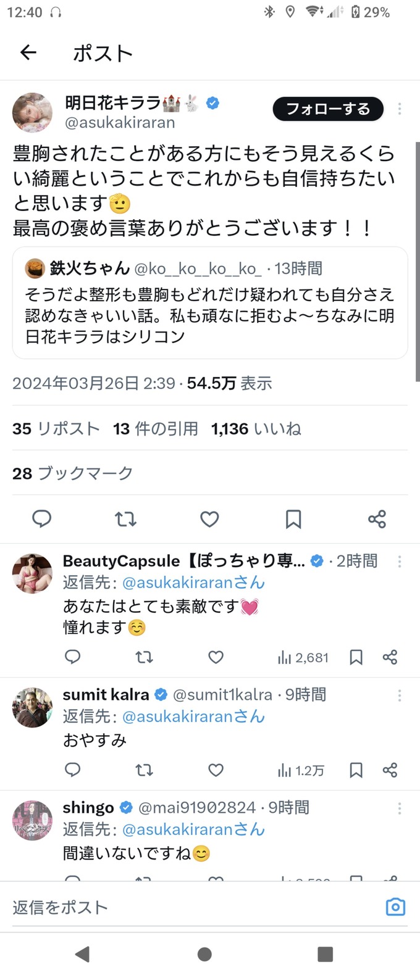
Task: Open the 35 リポスト list
Action: [x=56, y=429]
